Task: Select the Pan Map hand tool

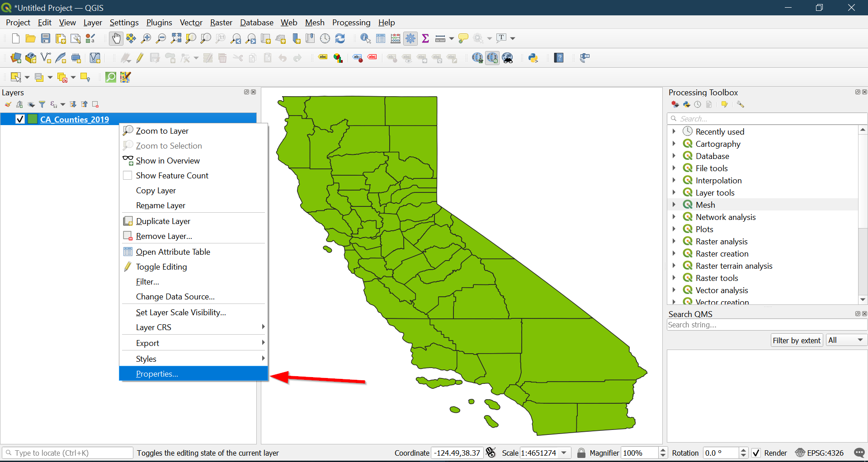Action: pos(116,39)
